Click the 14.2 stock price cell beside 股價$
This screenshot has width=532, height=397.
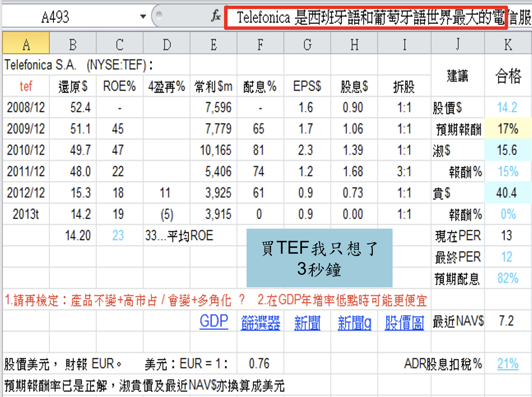[508, 107]
